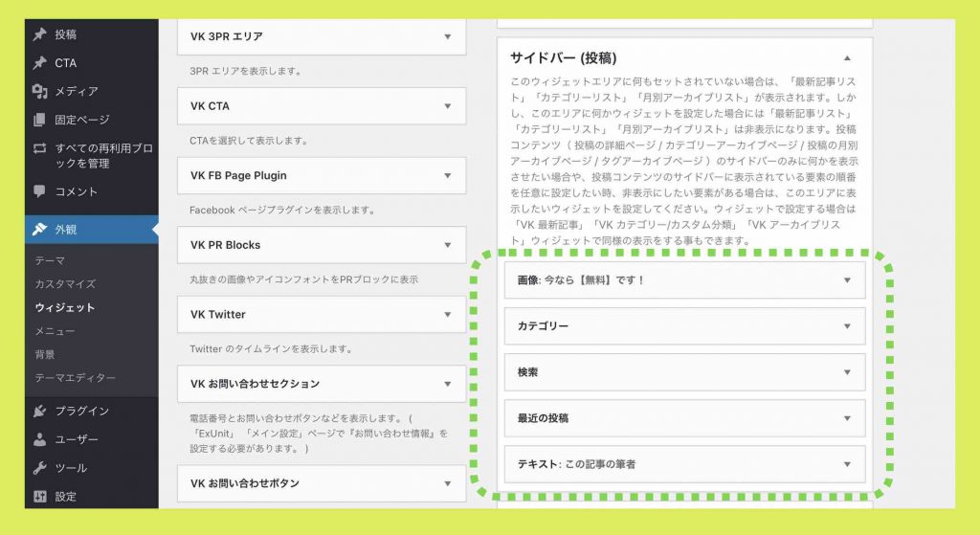Open the 固定ページ menu
This screenshot has width=980, height=535.
(82, 120)
